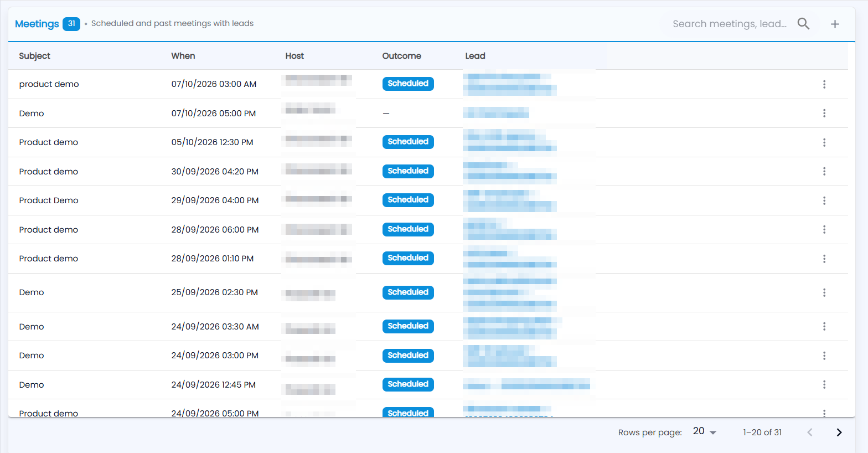Open row menu for 28/09/2026 01:10 PM meeting
This screenshot has width=868, height=453.
point(824,259)
